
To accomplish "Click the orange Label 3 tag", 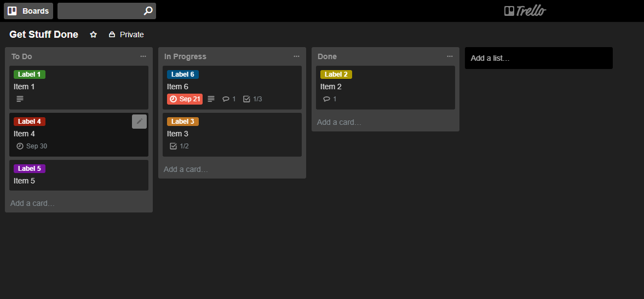I will pos(183,122).
